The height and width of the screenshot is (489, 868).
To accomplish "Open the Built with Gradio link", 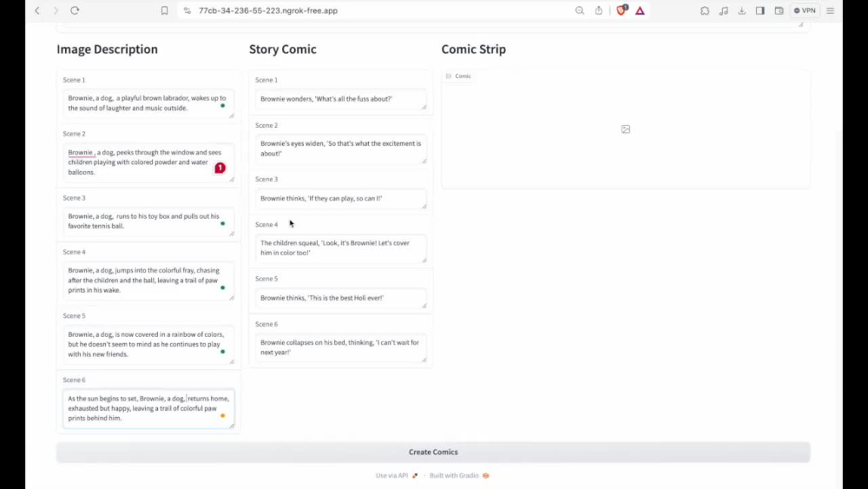I will 459,475.
